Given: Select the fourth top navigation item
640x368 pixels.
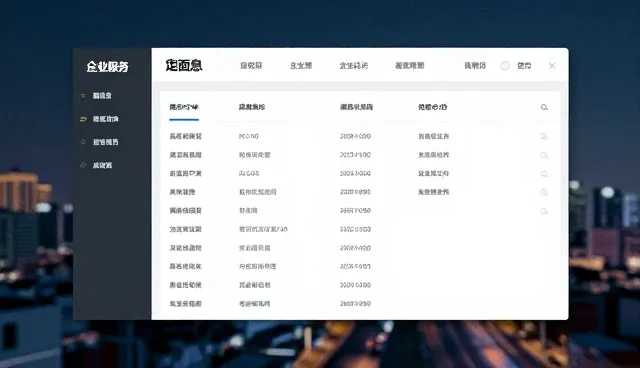Looking at the screenshot, I should 410,66.
